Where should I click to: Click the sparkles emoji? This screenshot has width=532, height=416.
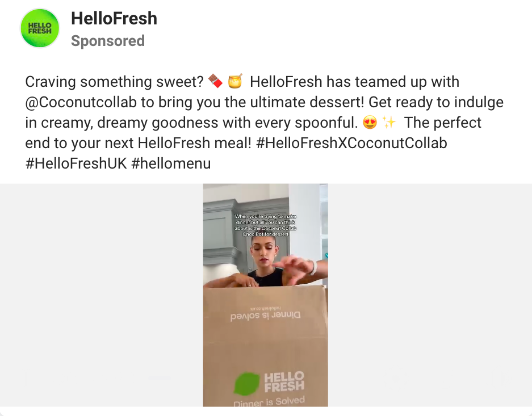[x=389, y=123]
